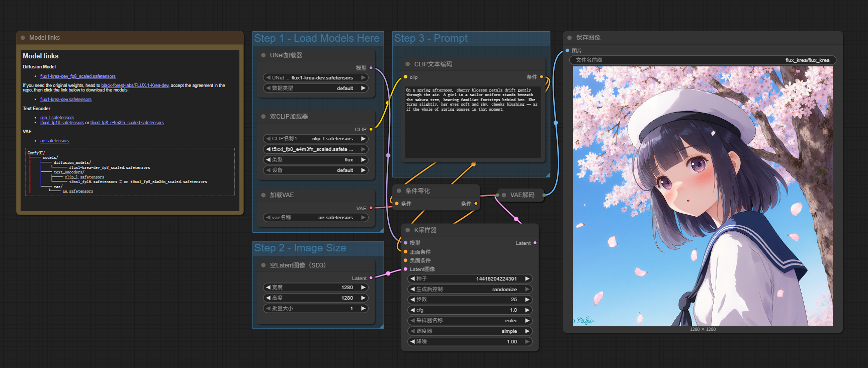Viewport: 868px width, 368px height.
Task: Click the generated anime girl output image
Action: (x=703, y=196)
